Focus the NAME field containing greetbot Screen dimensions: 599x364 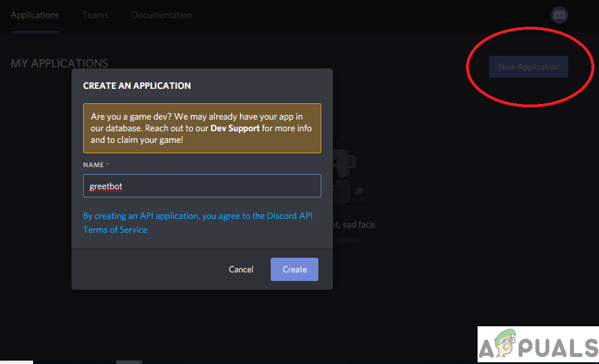[202, 186]
